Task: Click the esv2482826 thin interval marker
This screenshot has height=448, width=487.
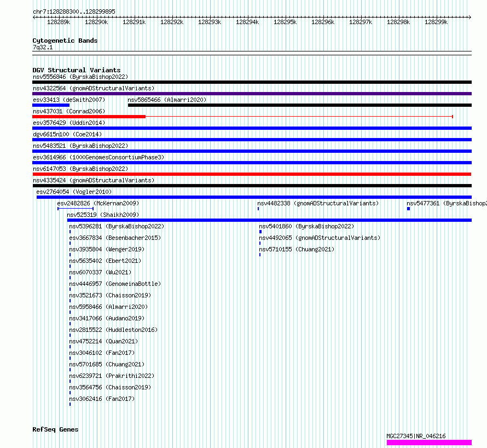Action: point(76,209)
